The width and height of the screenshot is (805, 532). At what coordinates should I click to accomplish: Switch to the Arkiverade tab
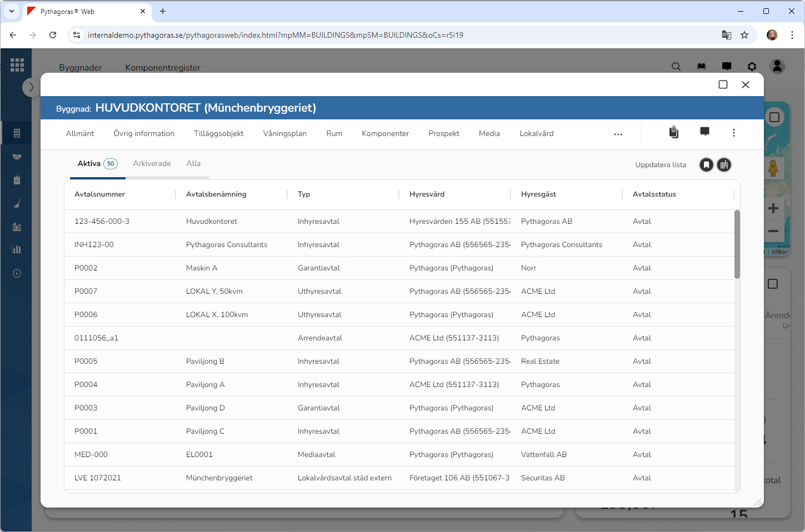tap(152, 164)
